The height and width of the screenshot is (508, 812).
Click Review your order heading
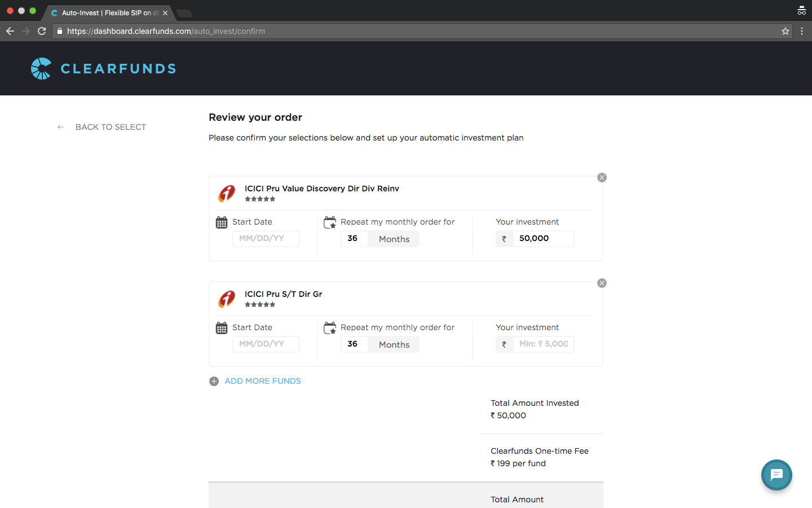click(x=255, y=117)
